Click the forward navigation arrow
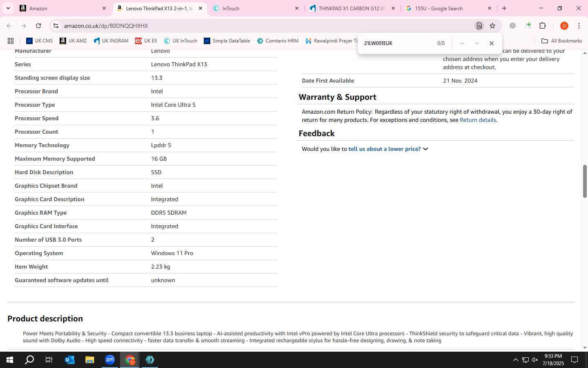The width and height of the screenshot is (588, 368). pos(24,26)
